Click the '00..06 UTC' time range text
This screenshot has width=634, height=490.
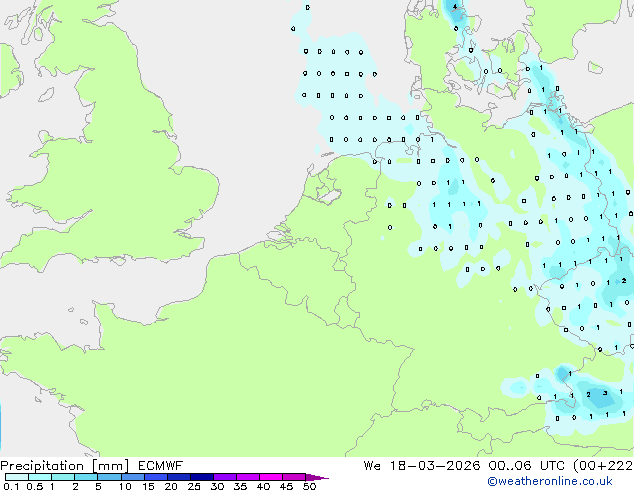click(526, 466)
